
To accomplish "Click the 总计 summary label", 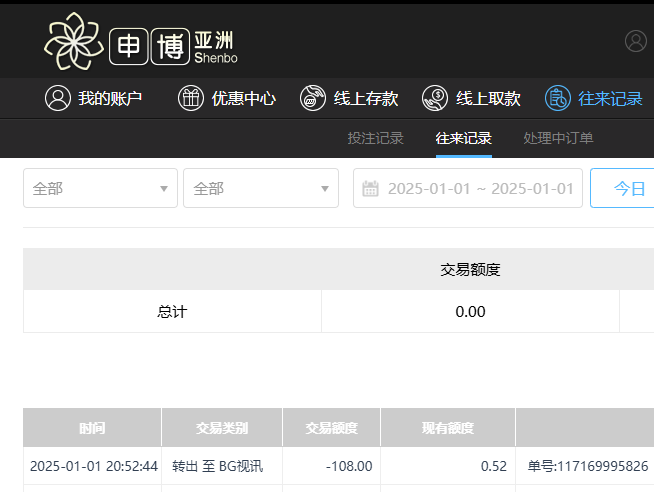I will (172, 311).
